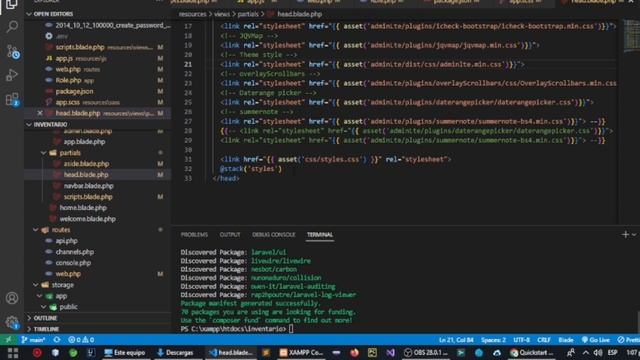Open the Run and Debug view
This screenshot has height=360, width=640.
point(12,75)
